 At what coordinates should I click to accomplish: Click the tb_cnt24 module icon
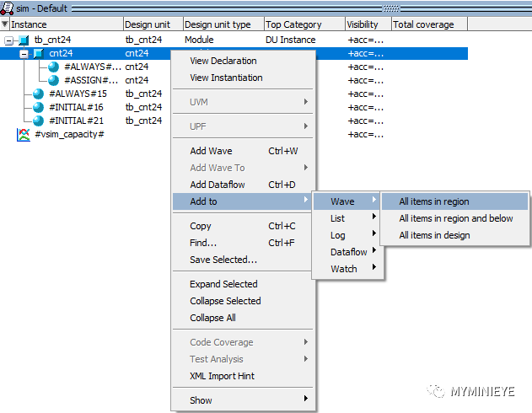click(x=24, y=40)
